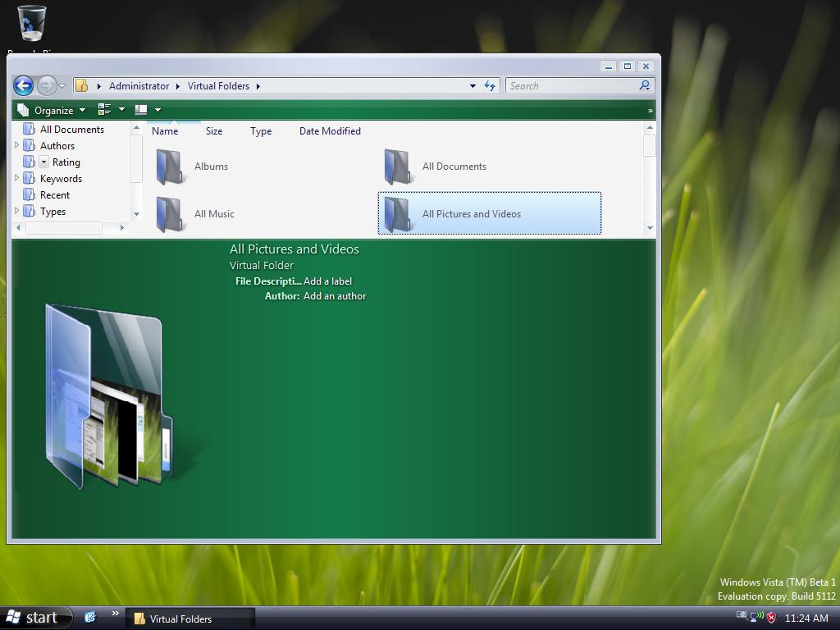Screen dimensions: 840x630
Task: Open the layout pane dropdown arrow
Action: (x=157, y=110)
